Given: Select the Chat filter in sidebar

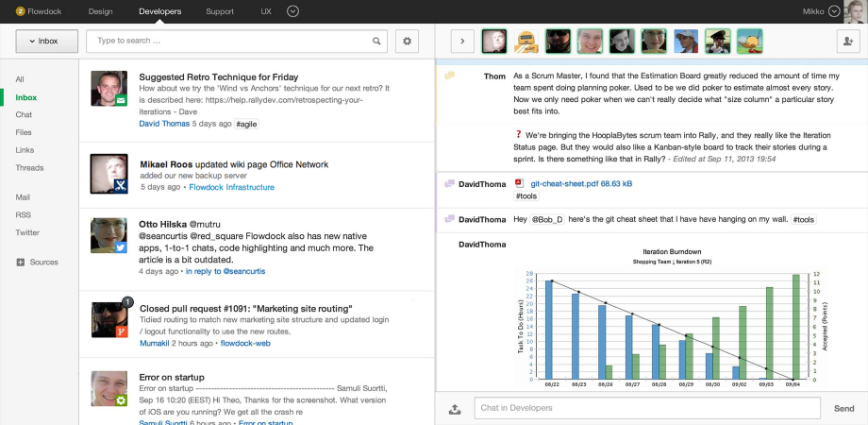Looking at the screenshot, I should (x=24, y=114).
